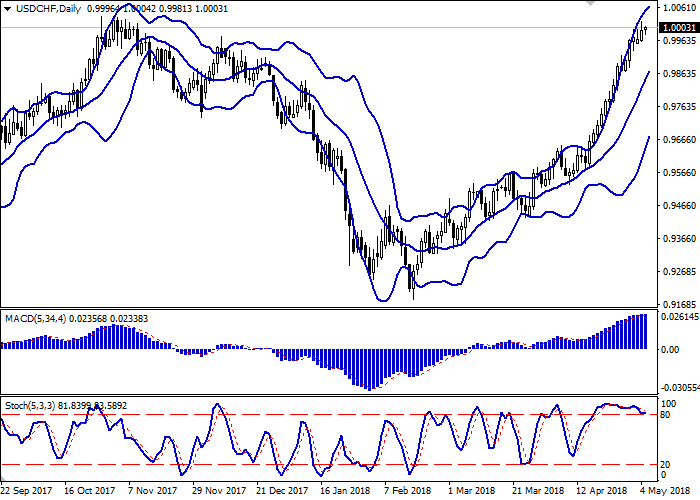The width and height of the screenshot is (700, 500).
Task: Click the 16 Jan 2018 date label
Action: [x=346, y=491]
